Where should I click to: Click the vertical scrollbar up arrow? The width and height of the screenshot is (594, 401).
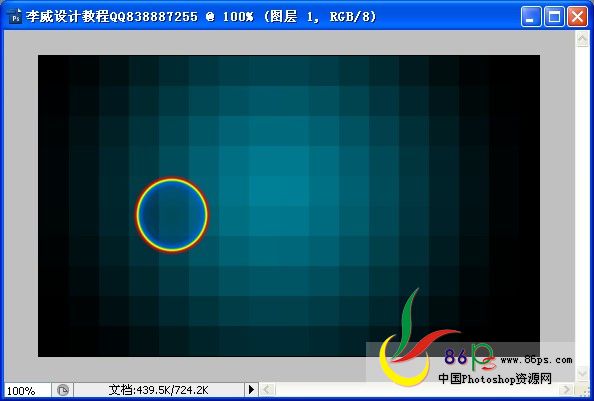(582, 39)
